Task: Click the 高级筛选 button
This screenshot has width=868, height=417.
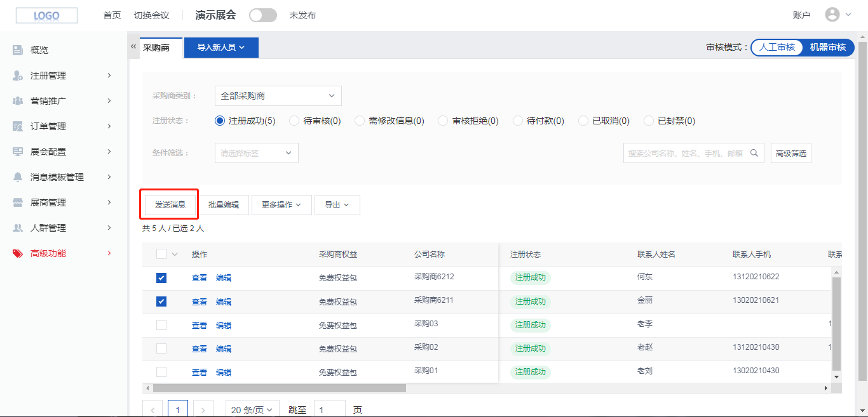Action: click(791, 153)
